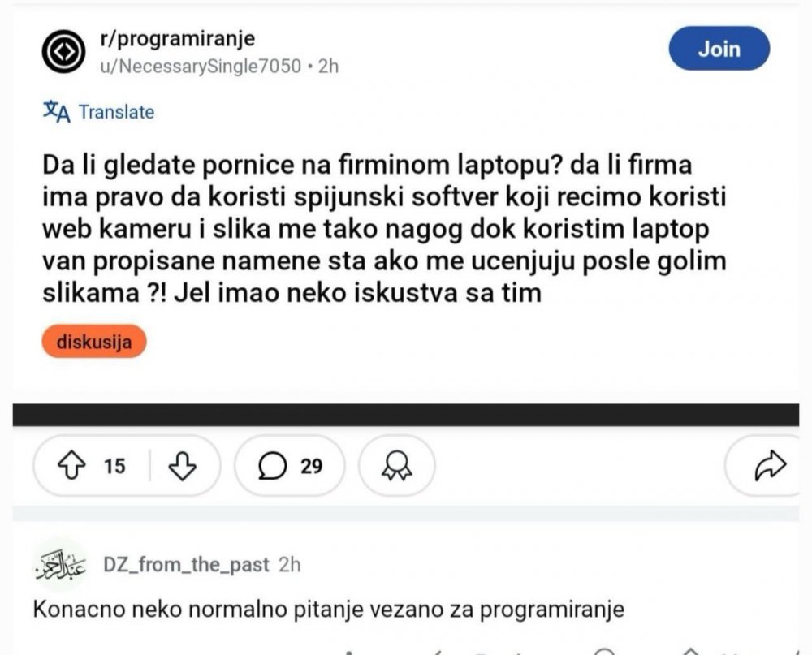Click the comment's 2h timestamp
This screenshot has width=812, height=655.
tap(290, 564)
